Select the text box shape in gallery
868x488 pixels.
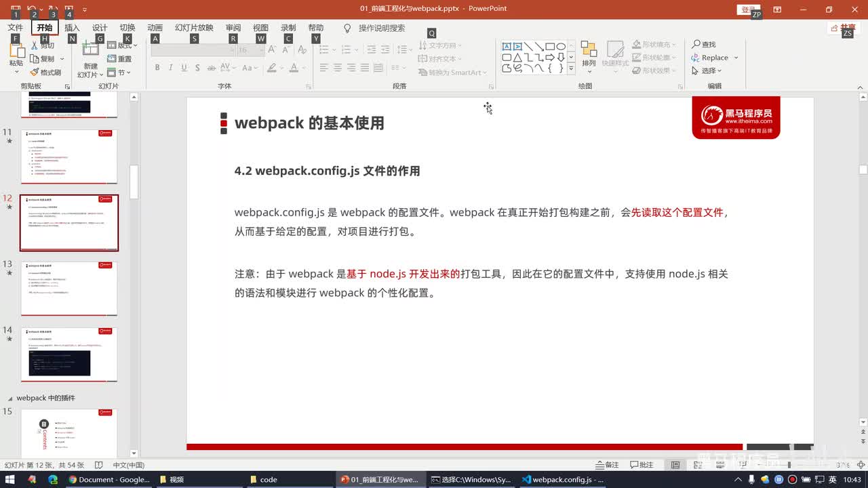pos(507,47)
